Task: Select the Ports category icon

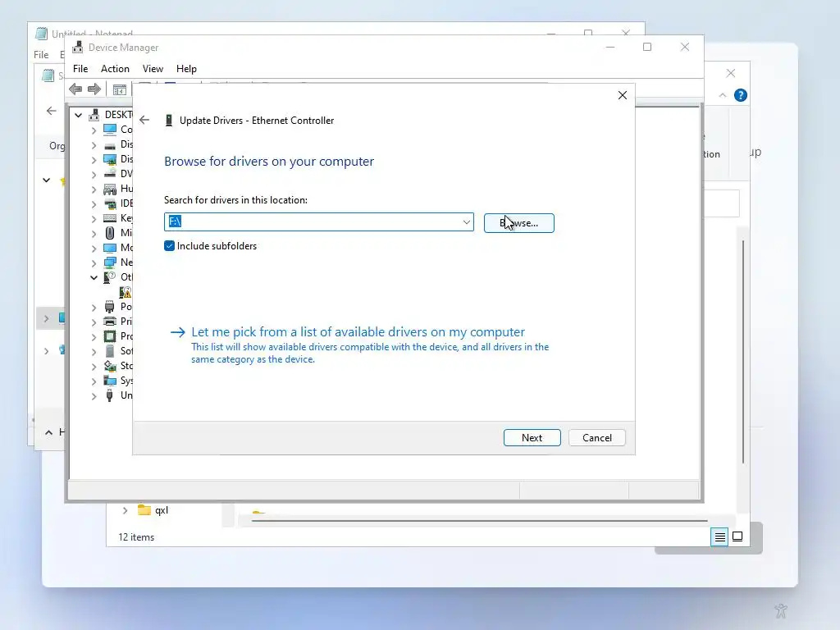Action: pyautogui.click(x=110, y=307)
